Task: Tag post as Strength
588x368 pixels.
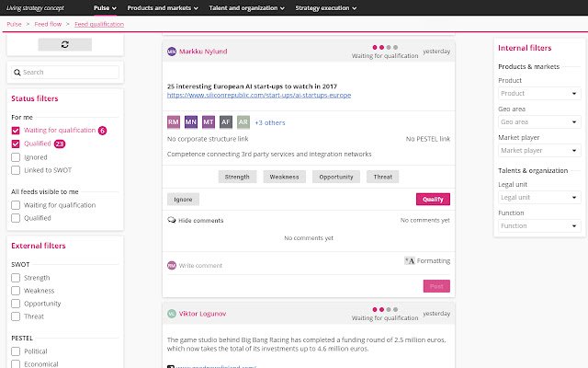Action: 237,177
